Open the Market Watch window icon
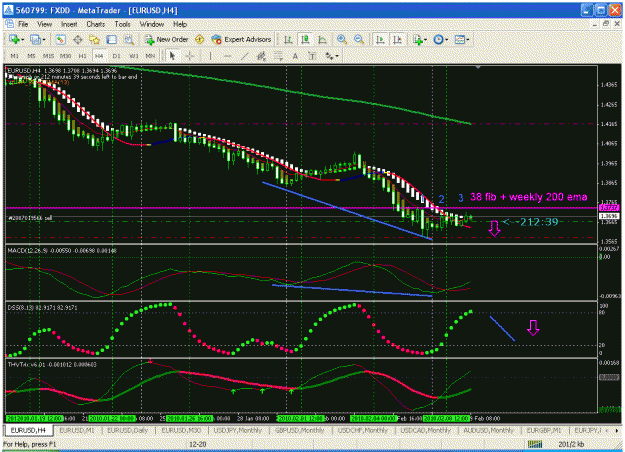This screenshot has width=625, height=452. [60, 39]
